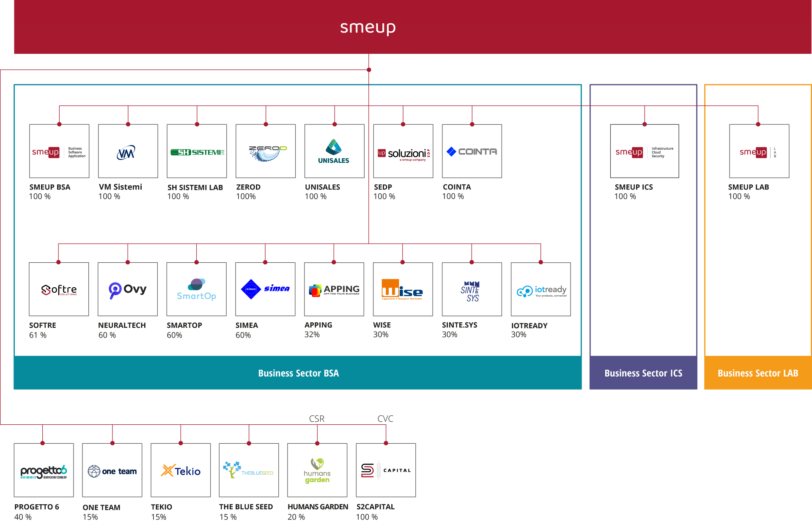Select the S2CAPITAL label
This screenshot has height=522, width=812.
pos(376,507)
